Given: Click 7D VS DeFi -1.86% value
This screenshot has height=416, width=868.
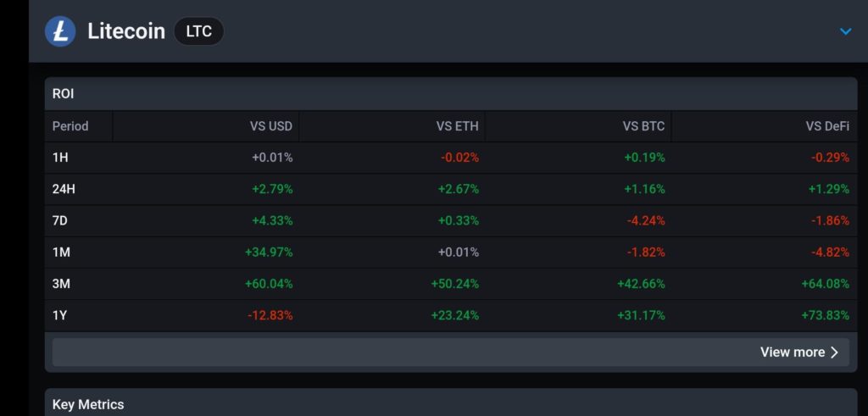Looking at the screenshot, I should pos(831,221).
